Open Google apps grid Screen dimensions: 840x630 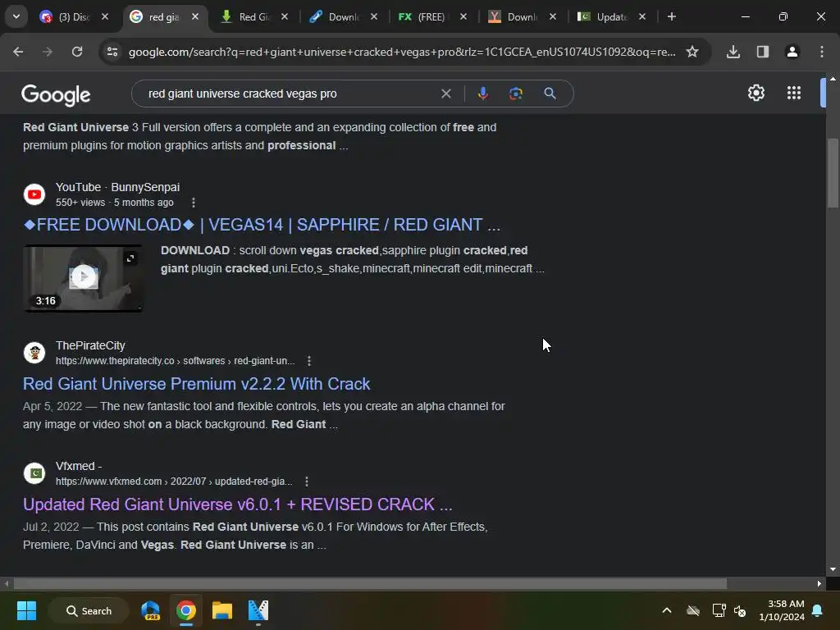click(x=794, y=94)
